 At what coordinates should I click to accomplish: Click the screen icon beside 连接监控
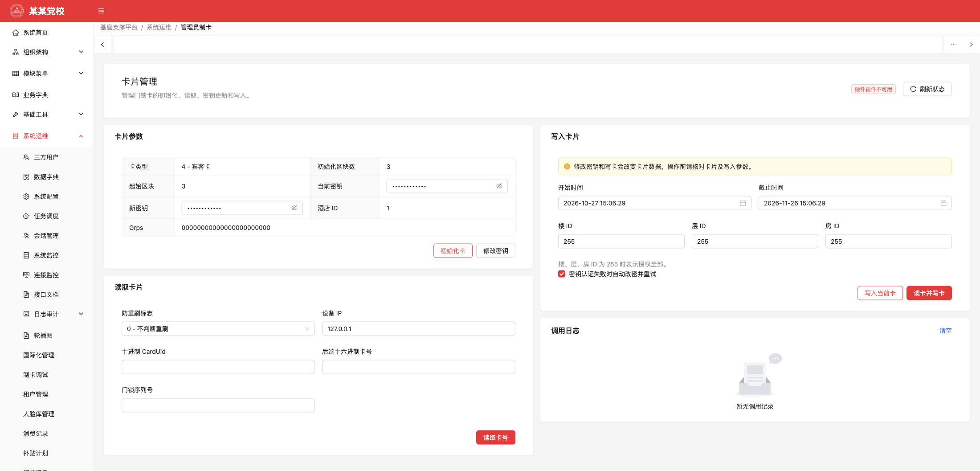(26, 275)
